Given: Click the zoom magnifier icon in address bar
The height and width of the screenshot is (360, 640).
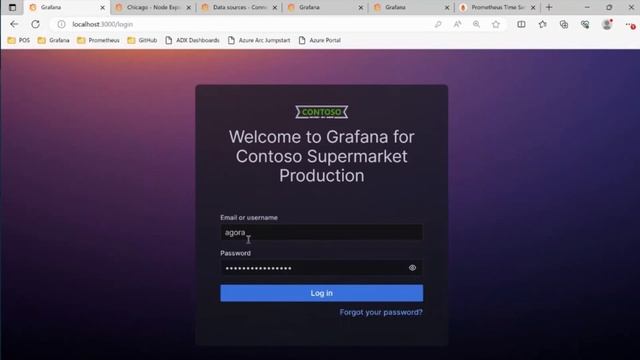Looking at the screenshot, I should (476, 24).
